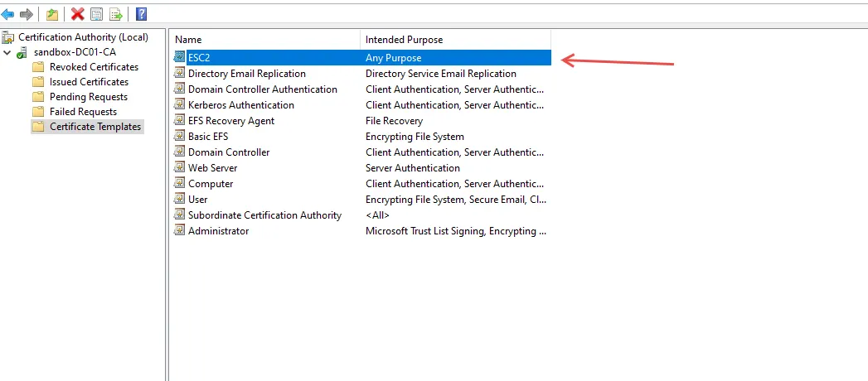Open Properties from the toolbar icon
The height and width of the screenshot is (381, 868).
[x=97, y=14]
